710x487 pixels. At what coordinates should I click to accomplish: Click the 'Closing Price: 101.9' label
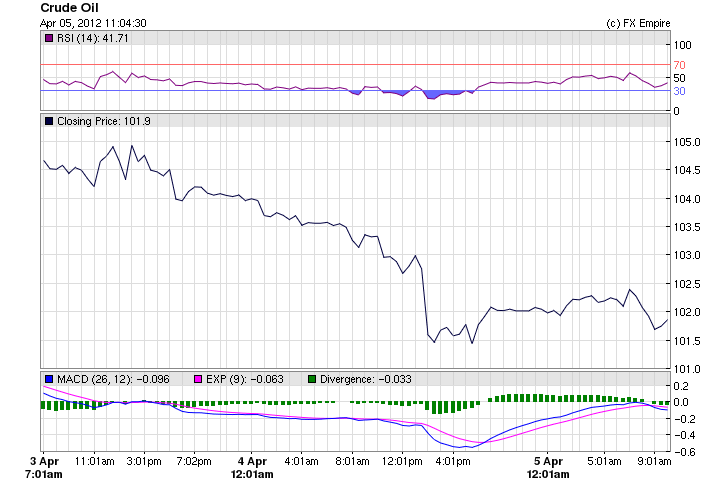pos(104,121)
